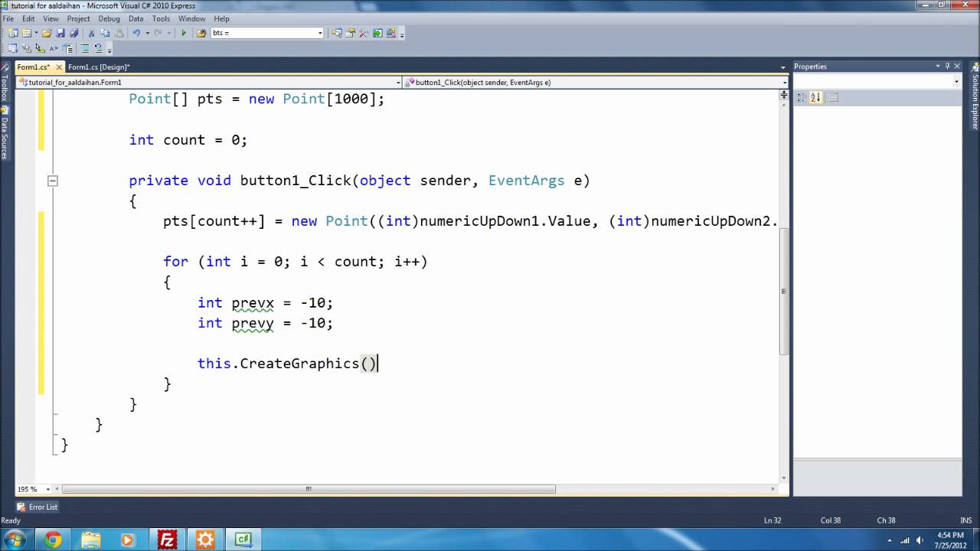Click the prevx variable name in code
This screenshot has height=551, width=980.
click(x=253, y=303)
